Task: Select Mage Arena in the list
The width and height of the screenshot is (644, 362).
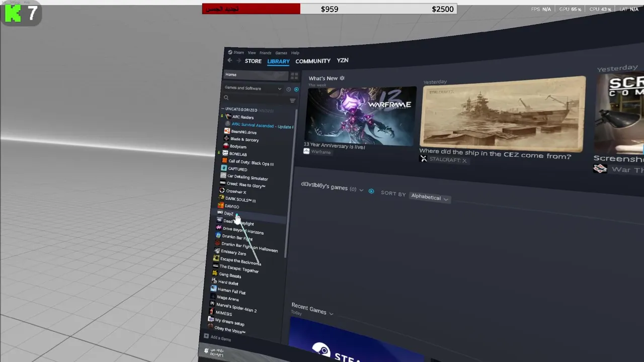Action: pos(227,298)
